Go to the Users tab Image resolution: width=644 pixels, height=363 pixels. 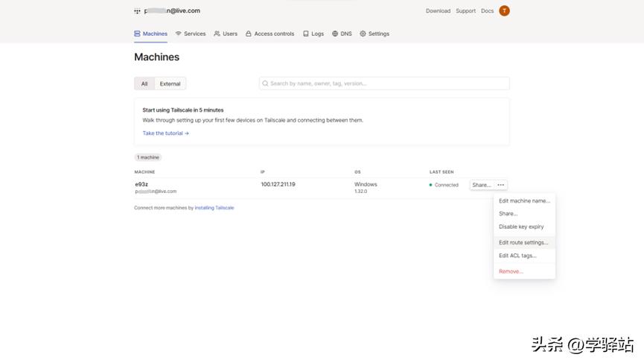pyautogui.click(x=226, y=34)
